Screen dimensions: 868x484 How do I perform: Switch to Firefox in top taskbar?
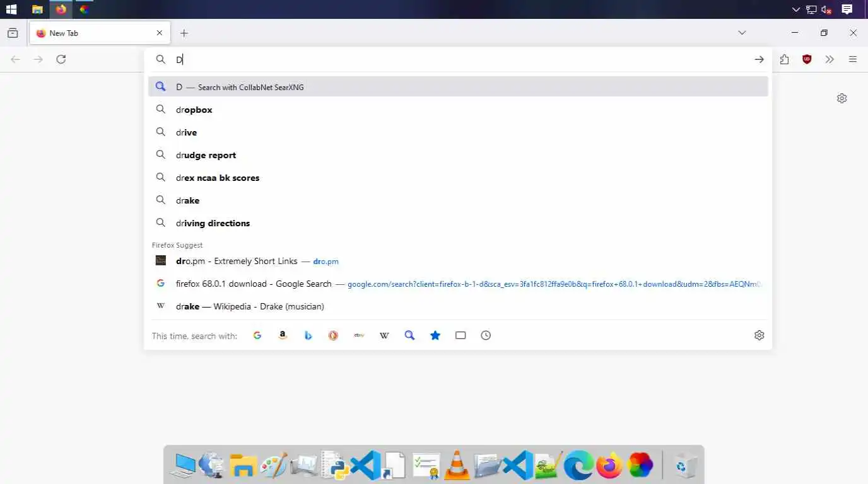coord(61,9)
